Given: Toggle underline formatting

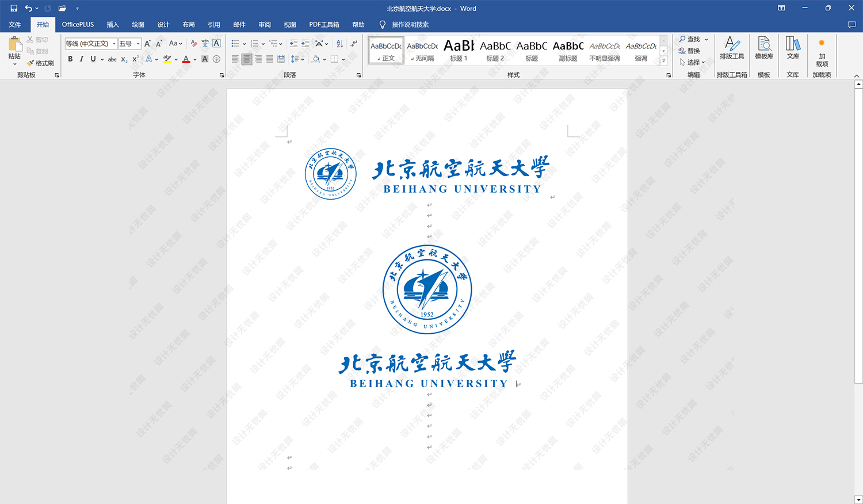Looking at the screenshot, I should pyautogui.click(x=93, y=59).
